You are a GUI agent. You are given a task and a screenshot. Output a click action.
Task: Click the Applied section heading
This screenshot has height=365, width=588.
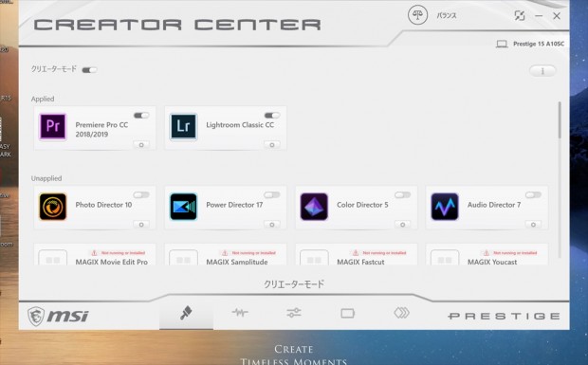[x=43, y=99]
